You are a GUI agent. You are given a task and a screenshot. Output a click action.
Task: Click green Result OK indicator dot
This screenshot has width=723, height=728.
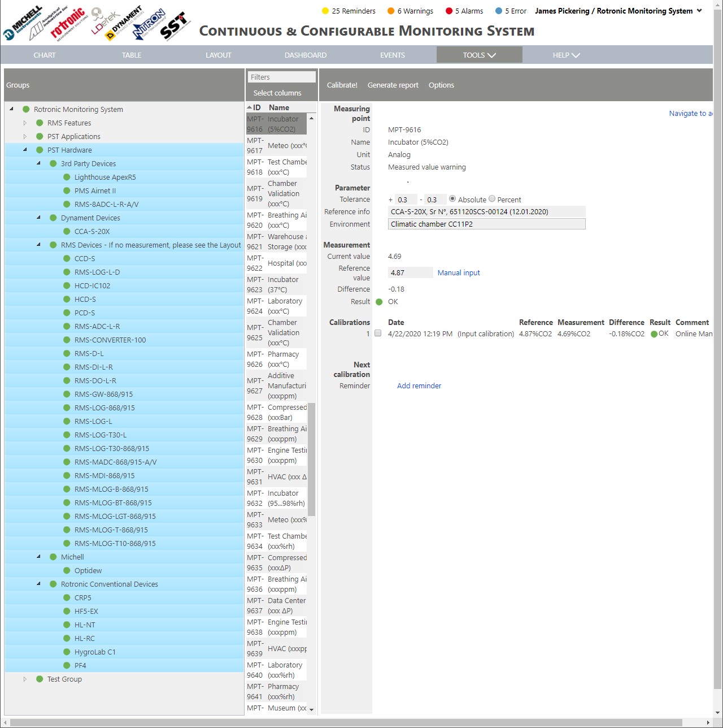379,302
